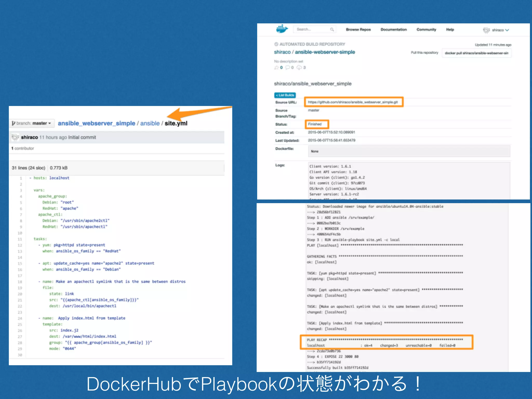Click the Last Updated timestamp
The height and width of the screenshot is (399, 532).
pyautogui.click(x=332, y=140)
